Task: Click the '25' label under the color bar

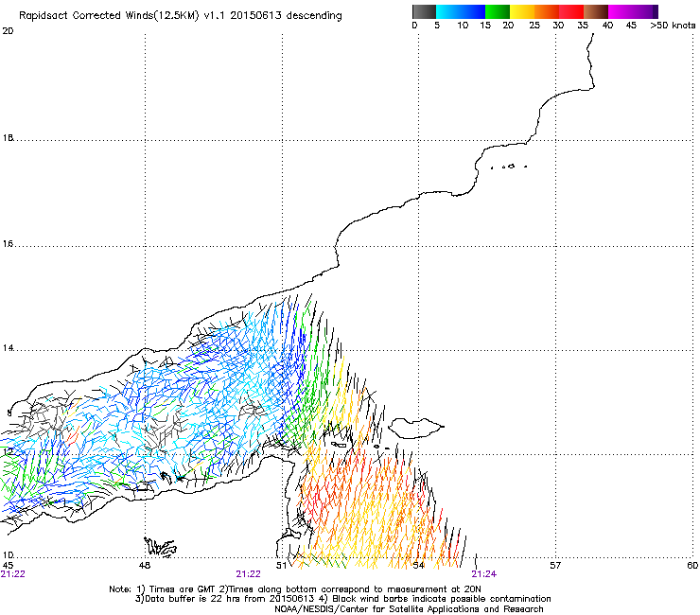Action: coord(534,26)
